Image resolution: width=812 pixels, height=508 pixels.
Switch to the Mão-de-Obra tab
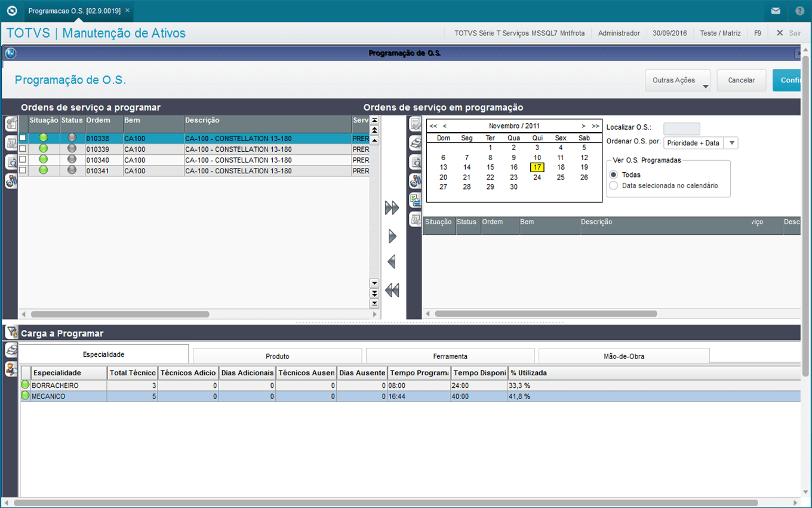623,356
